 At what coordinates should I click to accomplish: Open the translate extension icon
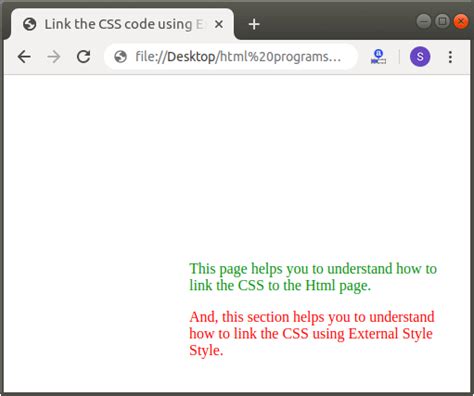(378, 57)
